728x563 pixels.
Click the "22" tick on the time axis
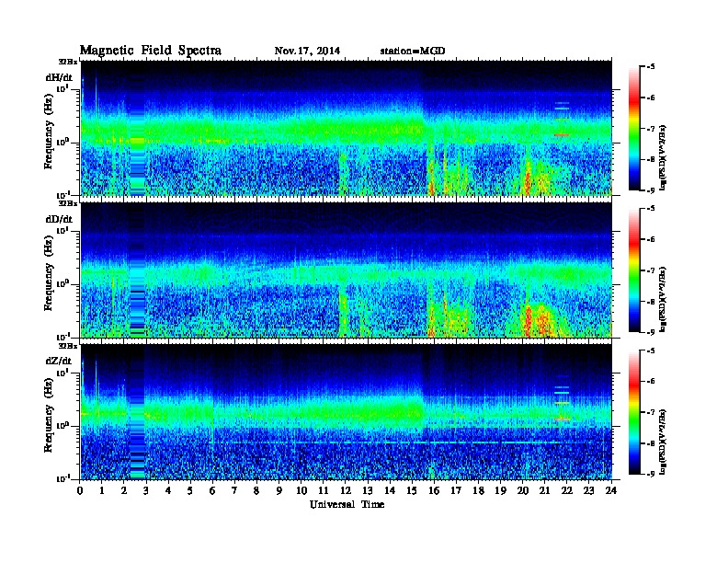click(567, 490)
